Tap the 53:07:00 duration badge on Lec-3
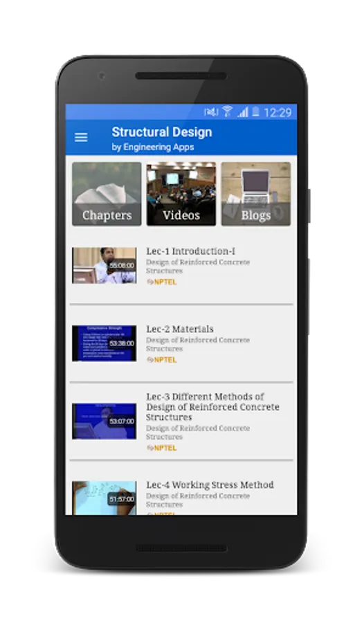The height and width of the screenshot is (623, 364). pyautogui.click(x=122, y=421)
